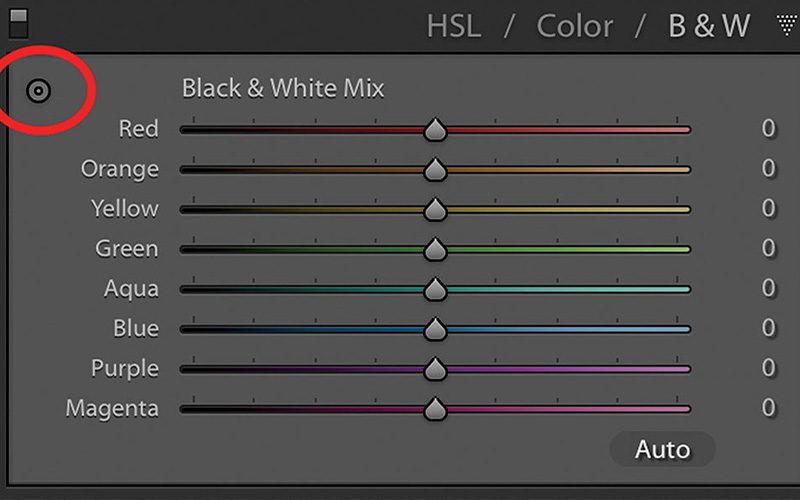Grab the Yellow slider knob
Viewport: 800px width, 500px height.
(x=434, y=210)
